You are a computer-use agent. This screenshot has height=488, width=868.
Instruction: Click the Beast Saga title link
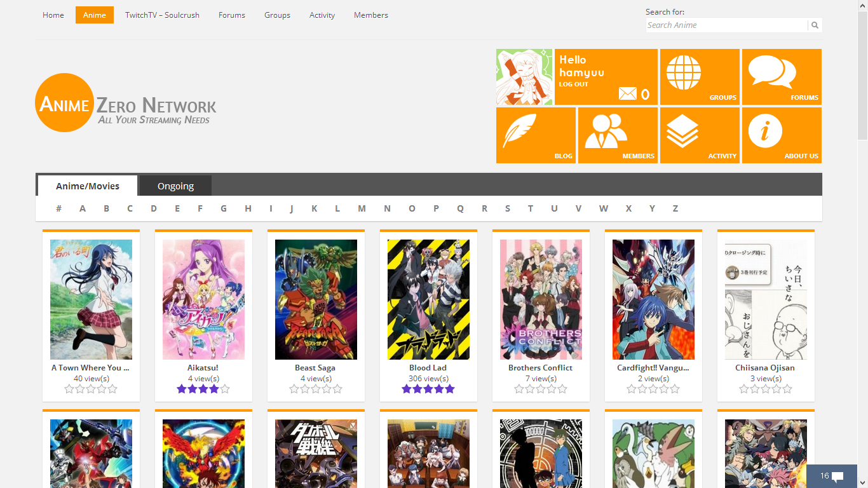[x=316, y=368]
